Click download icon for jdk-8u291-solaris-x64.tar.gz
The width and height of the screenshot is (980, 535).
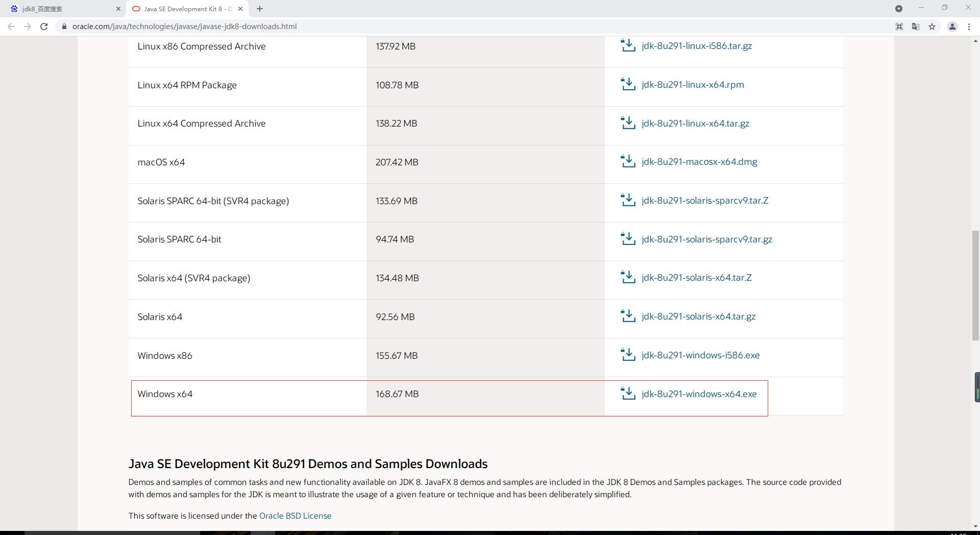coord(628,316)
